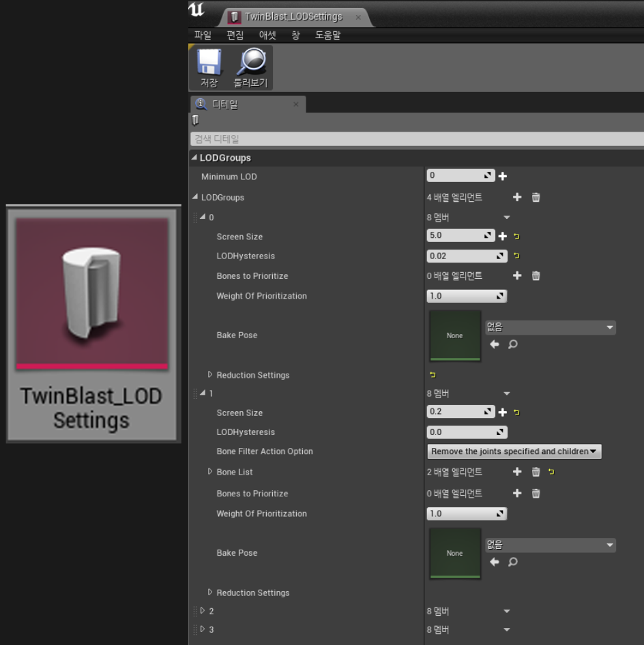
Task: Clear group 0 Bones to Prioritize with trash
Action: point(536,275)
